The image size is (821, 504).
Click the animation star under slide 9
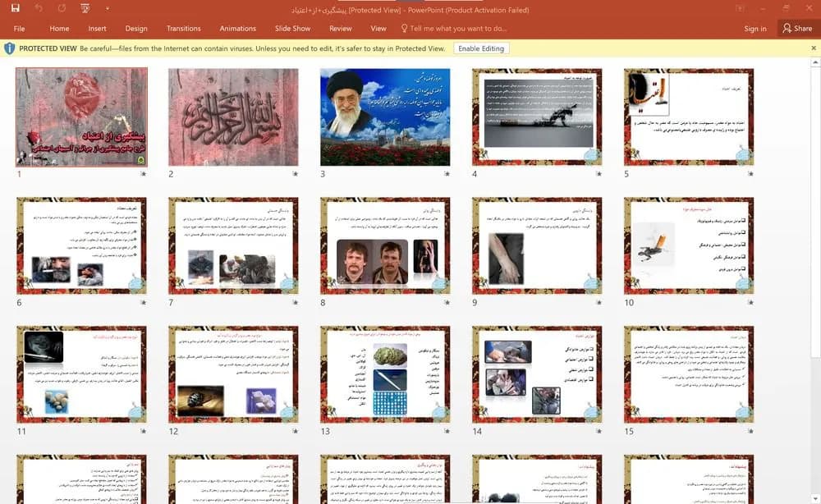click(x=599, y=303)
